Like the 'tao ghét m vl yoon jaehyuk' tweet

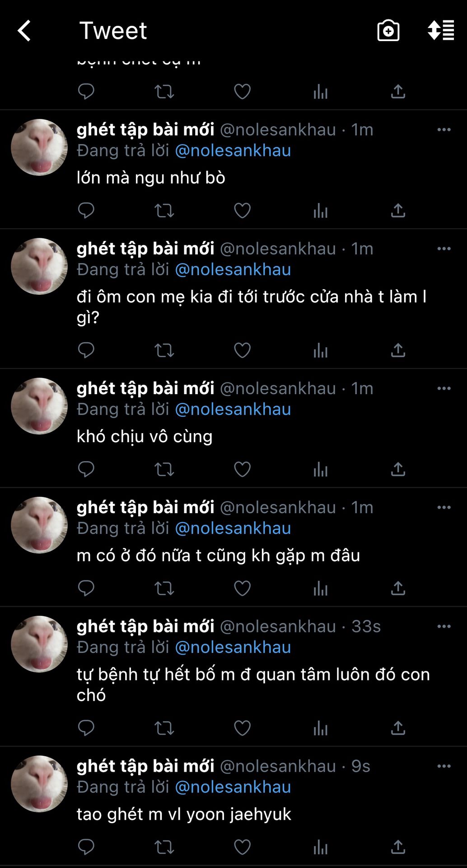pyautogui.click(x=242, y=847)
